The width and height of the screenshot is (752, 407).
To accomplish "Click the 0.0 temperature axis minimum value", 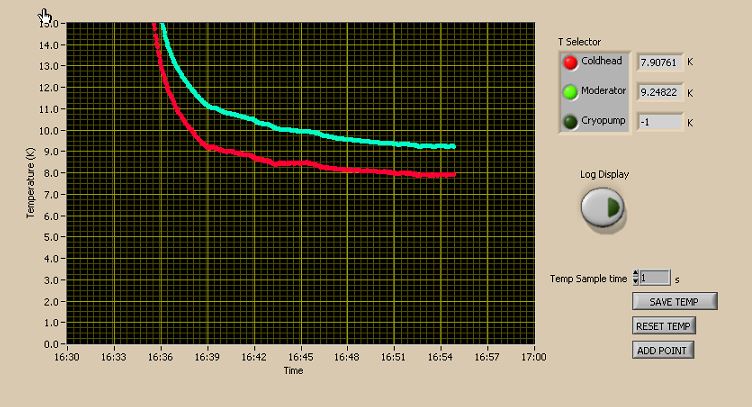I will click(x=51, y=344).
